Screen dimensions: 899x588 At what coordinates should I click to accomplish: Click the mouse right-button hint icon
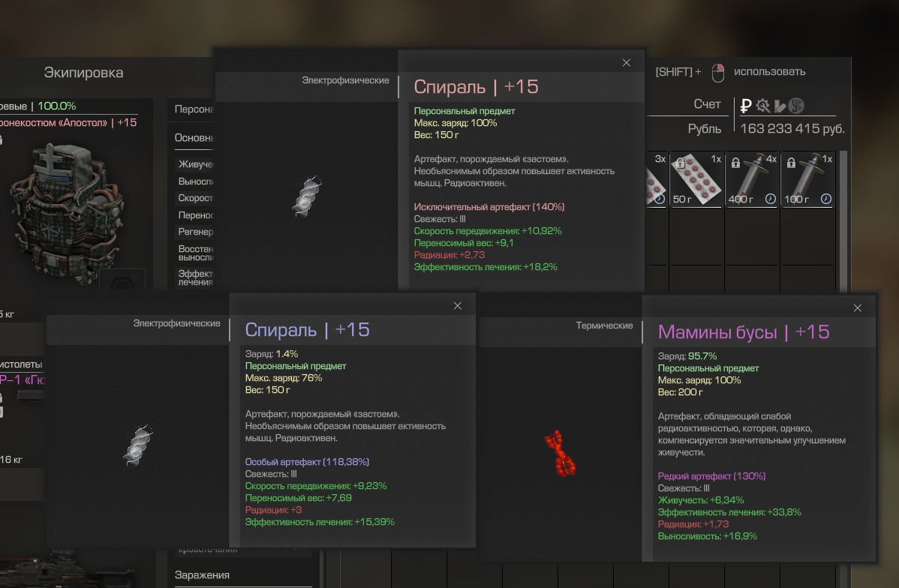(718, 72)
